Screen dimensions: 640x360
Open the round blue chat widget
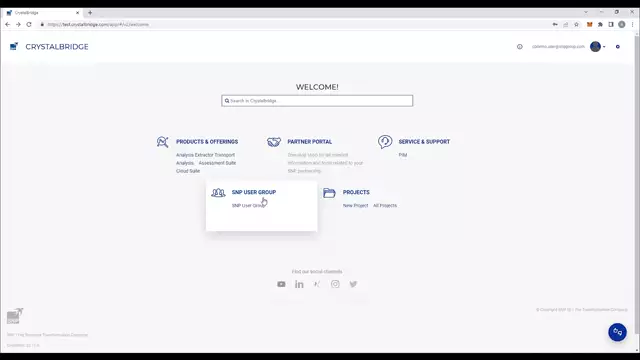pyautogui.click(x=617, y=332)
